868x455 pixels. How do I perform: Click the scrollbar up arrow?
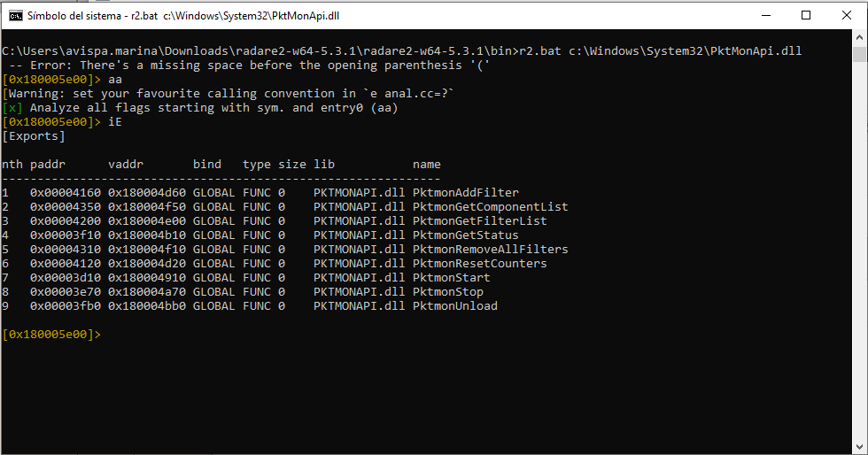(860, 37)
